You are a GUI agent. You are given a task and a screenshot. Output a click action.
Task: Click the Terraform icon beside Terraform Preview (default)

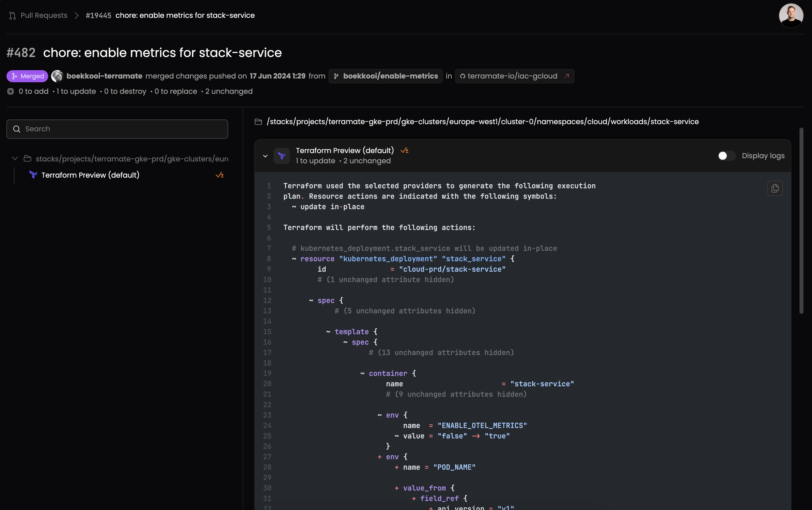[33, 175]
